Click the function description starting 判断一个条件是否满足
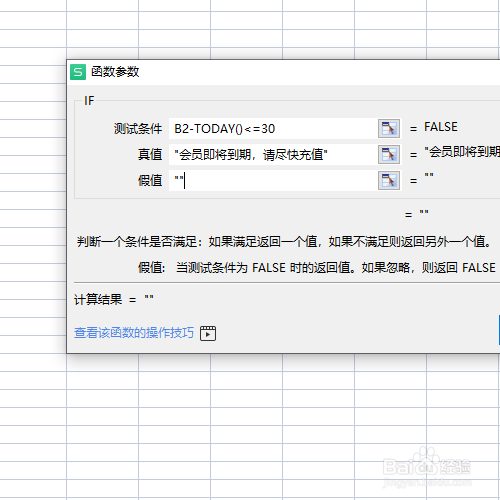This screenshot has height=500, width=500. click(284, 242)
